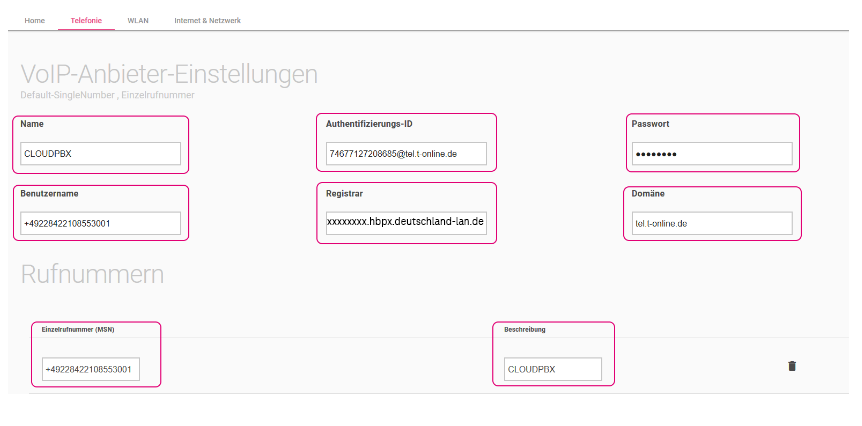Click the Rufnummern heading
862x426 pixels.
click(92, 274)
